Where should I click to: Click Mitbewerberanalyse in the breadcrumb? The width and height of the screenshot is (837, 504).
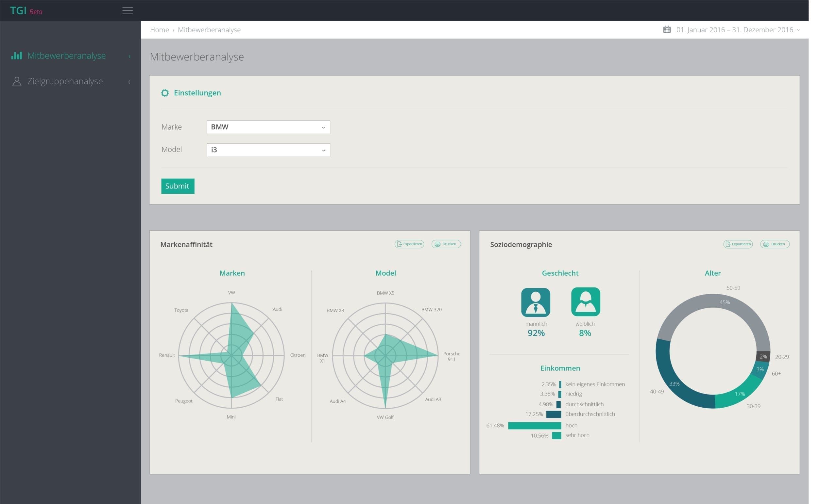[x=209, y=29]
